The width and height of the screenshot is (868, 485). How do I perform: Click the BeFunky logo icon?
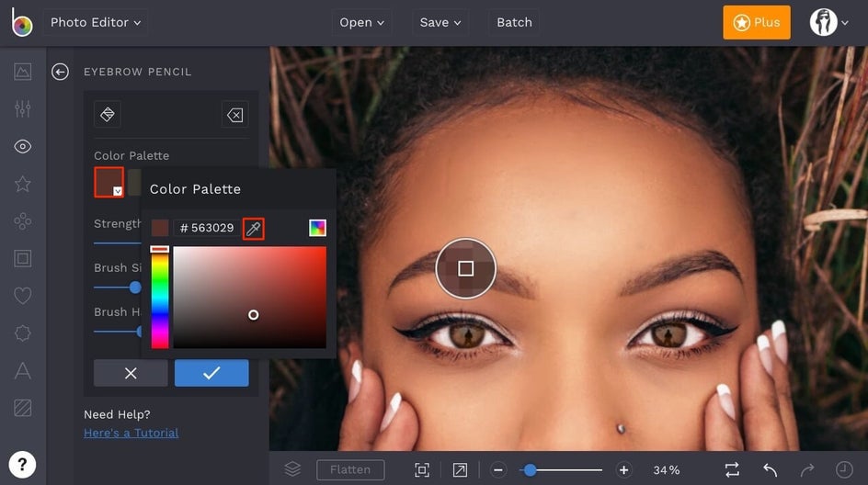tap(21, 22)
